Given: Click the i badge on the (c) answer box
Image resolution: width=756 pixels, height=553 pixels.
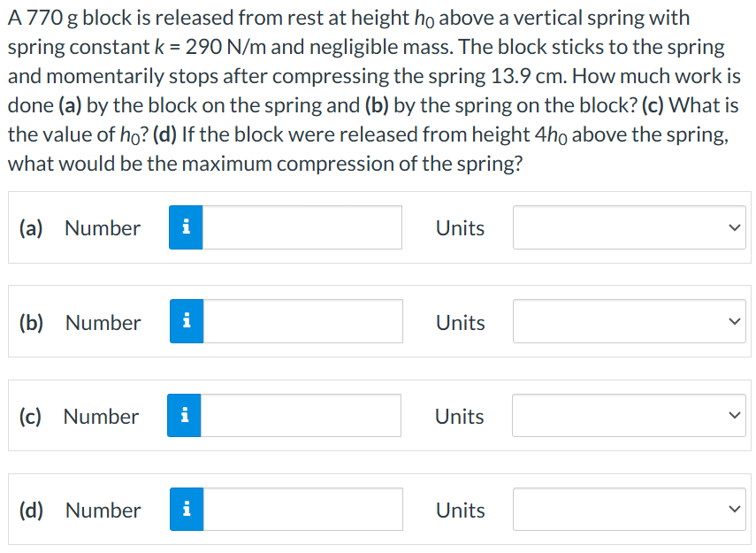Looking at the screenshot, I should pos(185,415).
